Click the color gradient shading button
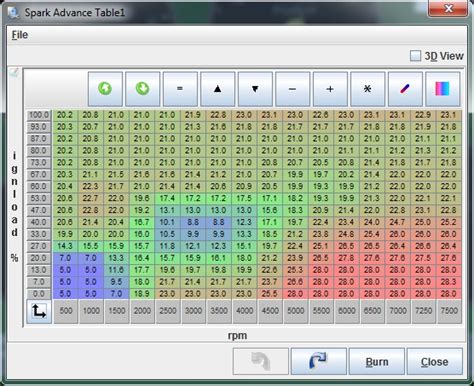 click(443, 89)
